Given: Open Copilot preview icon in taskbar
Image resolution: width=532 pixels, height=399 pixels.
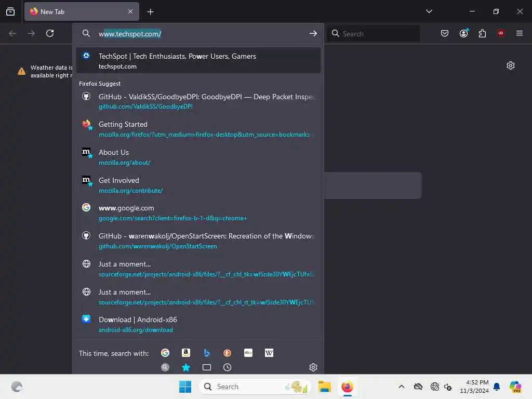Looking at the screenshot, I should tap(515, 387).
